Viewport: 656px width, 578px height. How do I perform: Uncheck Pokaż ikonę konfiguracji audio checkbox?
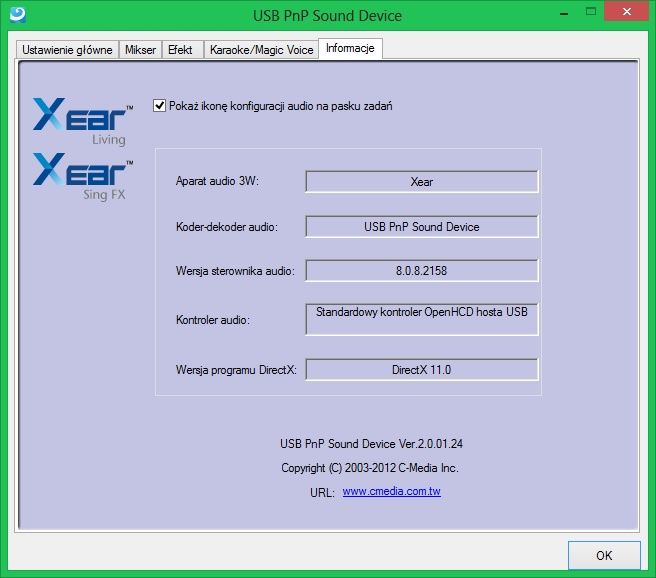coord(159,105)
